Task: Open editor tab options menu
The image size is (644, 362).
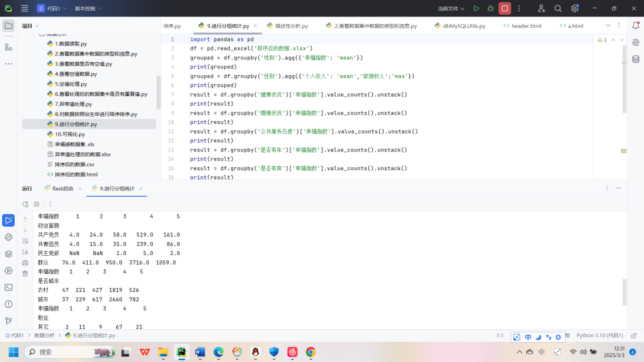Action: pyautogui.click(x=619, y=25)
